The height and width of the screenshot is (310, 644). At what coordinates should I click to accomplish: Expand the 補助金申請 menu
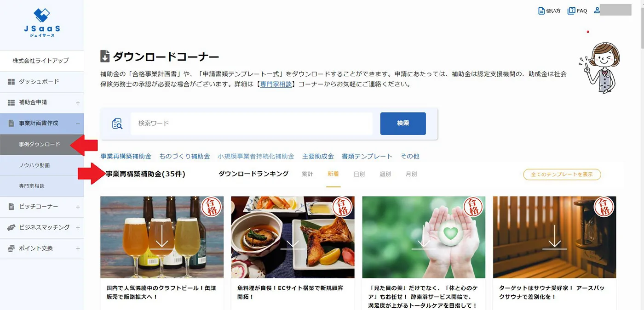pos(78,103)
